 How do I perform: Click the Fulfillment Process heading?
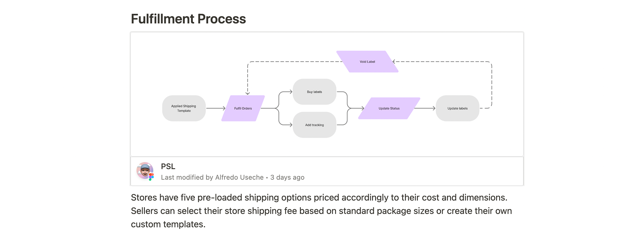point(188,19)
